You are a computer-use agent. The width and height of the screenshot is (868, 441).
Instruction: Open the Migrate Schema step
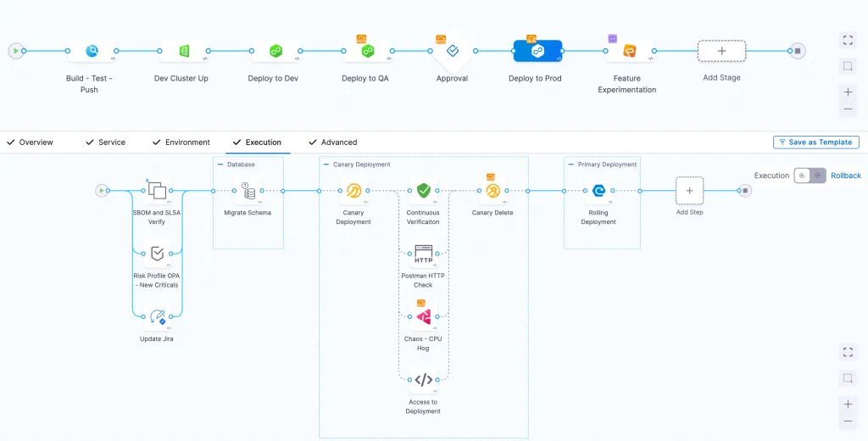coord(248,191)
